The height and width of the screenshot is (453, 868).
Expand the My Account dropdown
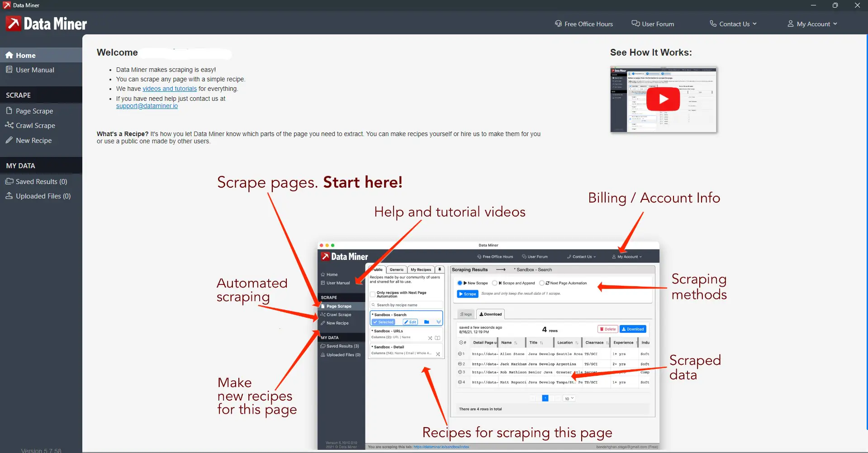click(812, 24)
